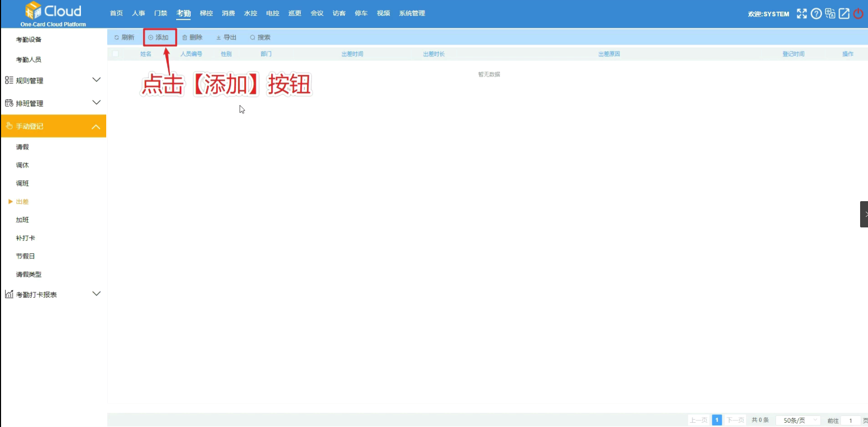This screenshot has width=868, height=427.
Task: Select 补打卡 in the sidebar
Action: 26,238
